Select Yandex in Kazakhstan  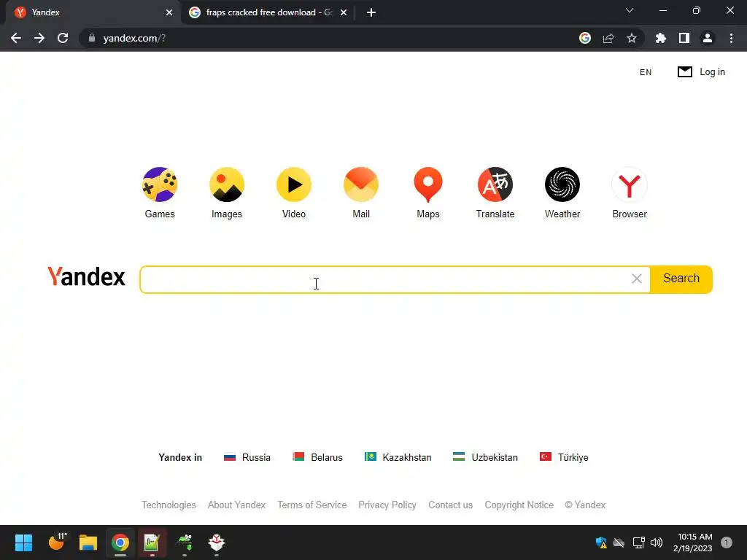398,457
